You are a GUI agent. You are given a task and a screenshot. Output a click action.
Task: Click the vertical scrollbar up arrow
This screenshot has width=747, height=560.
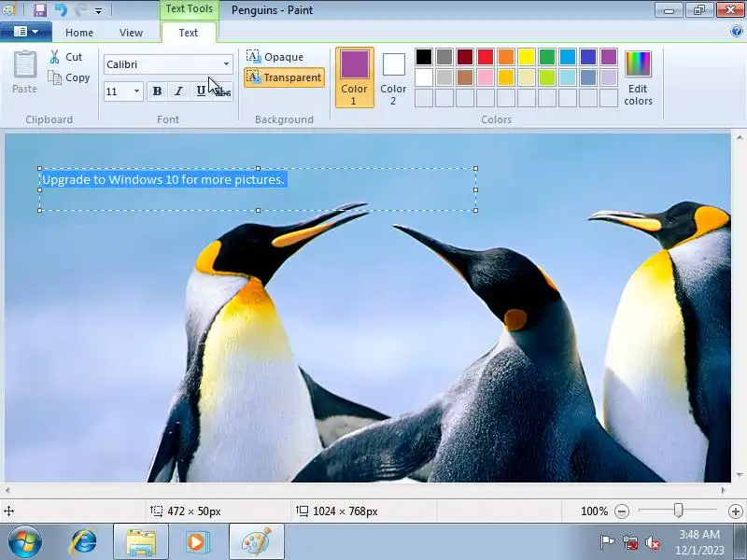[x=740, y=138]
